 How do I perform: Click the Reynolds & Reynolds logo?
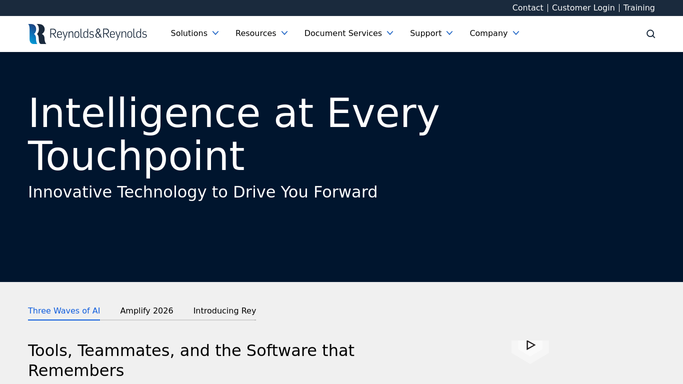pos(88,34)
